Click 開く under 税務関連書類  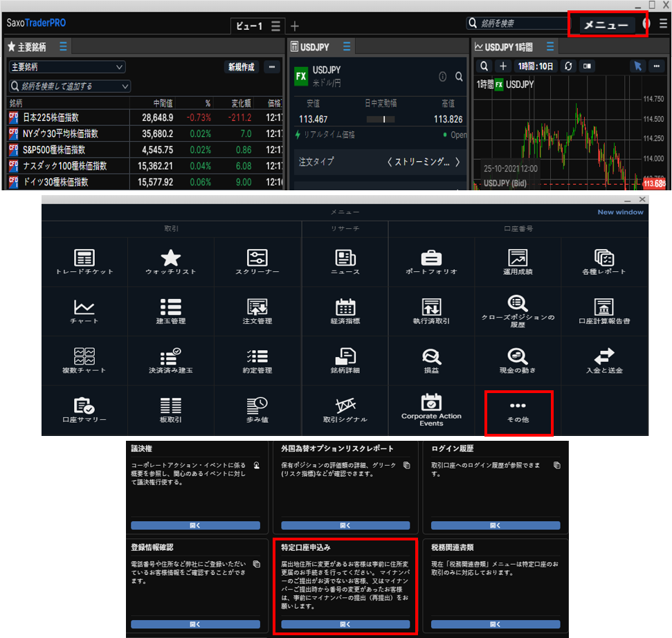click(x=496, y=624)
